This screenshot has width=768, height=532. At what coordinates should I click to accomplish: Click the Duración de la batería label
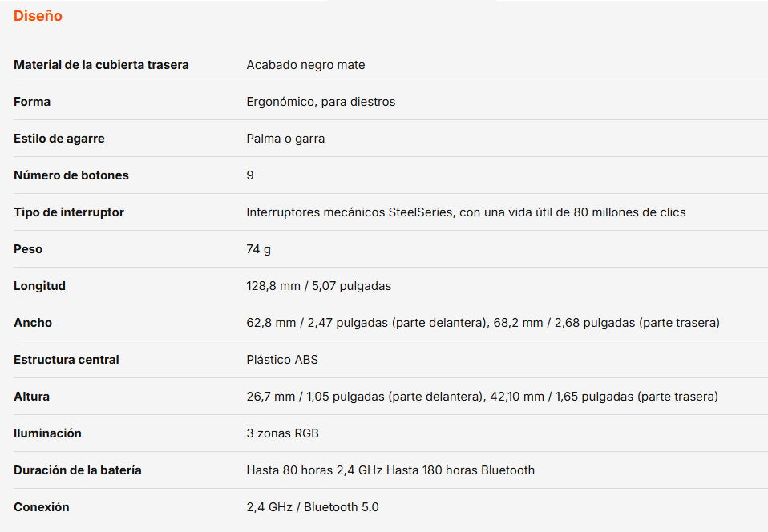(78, 470)
